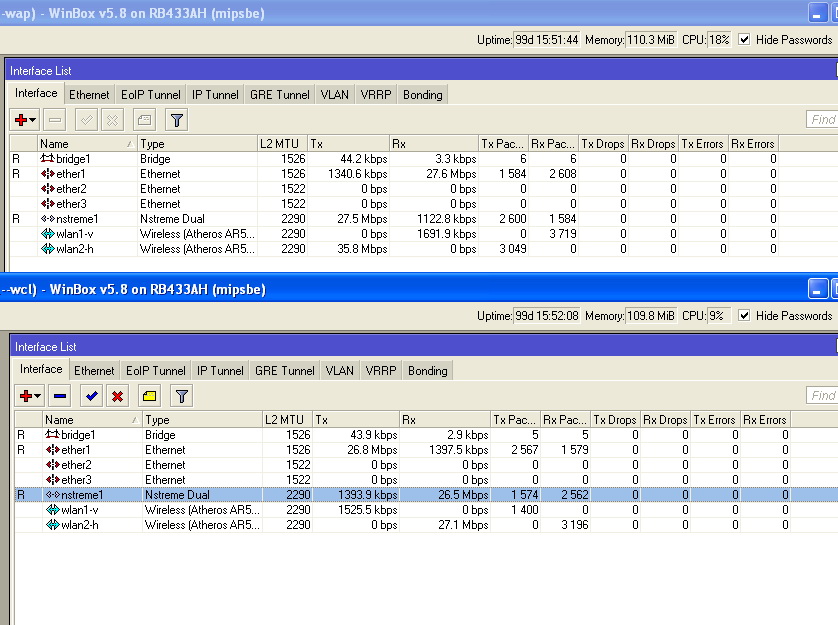Open VRRP tab in top window
Image resolution: width=838 pixels, height=625 pixels.
coord(376,95)
